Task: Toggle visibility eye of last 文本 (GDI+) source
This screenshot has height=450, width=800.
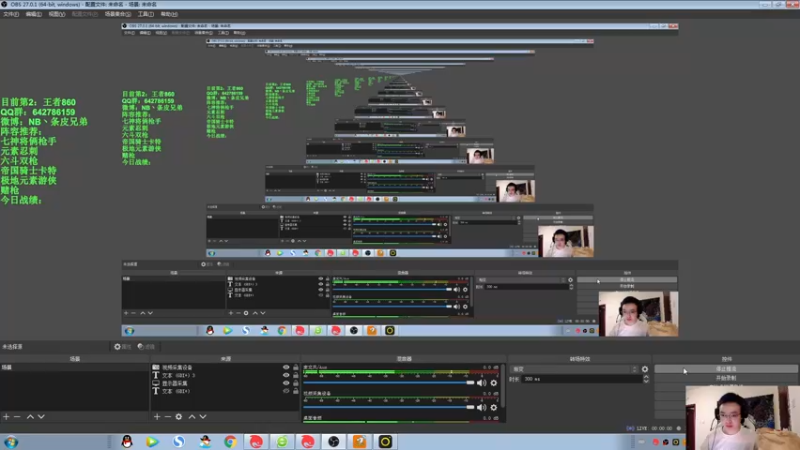Action: [x=286, y=391]
